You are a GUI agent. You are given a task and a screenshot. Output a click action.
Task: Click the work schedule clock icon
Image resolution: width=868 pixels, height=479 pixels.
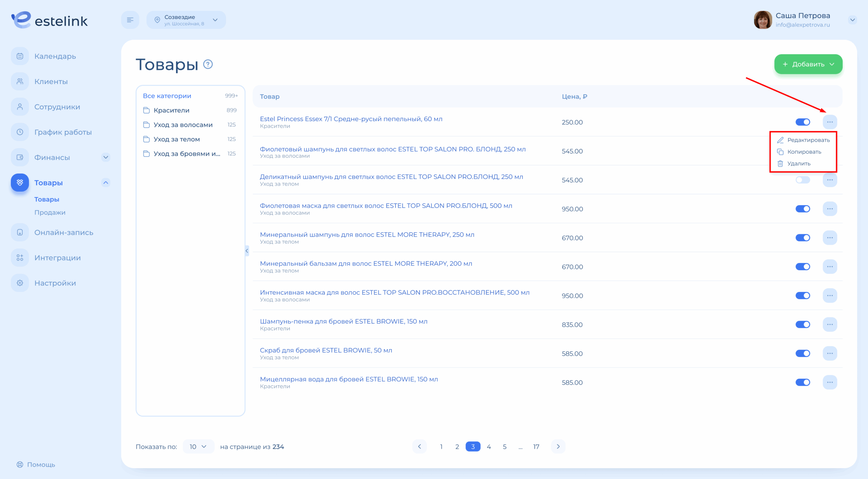[x=20, y=132]
